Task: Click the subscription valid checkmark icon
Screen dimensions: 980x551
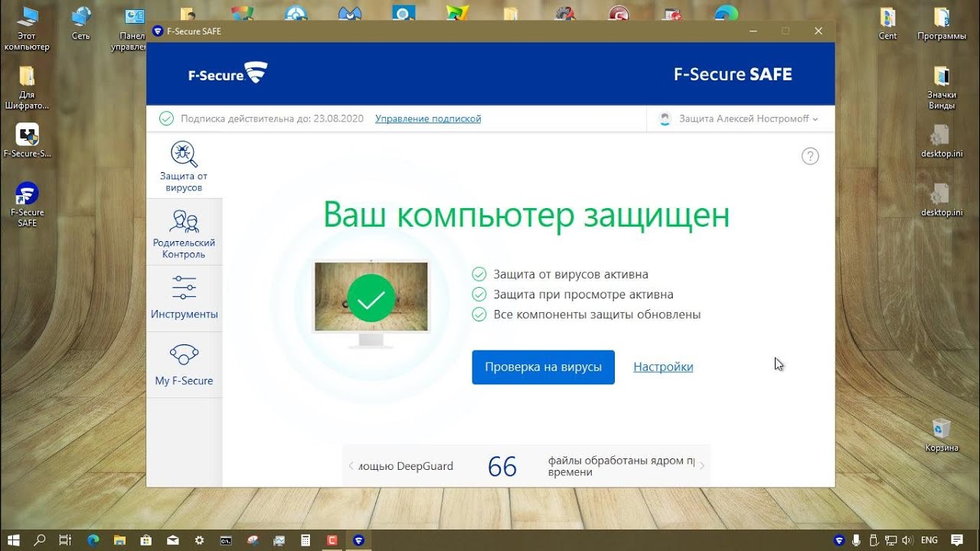Action: pyautogui.click(x=166, y=119)
